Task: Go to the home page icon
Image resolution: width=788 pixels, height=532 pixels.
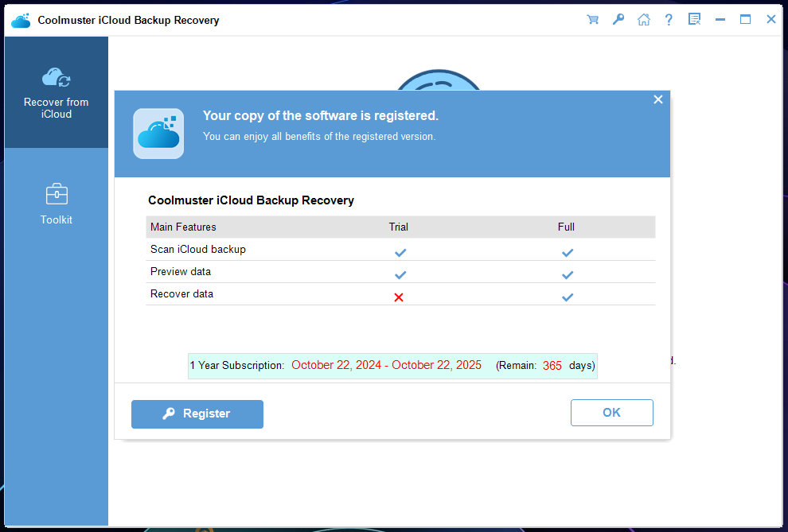Action: coord(644,20)
